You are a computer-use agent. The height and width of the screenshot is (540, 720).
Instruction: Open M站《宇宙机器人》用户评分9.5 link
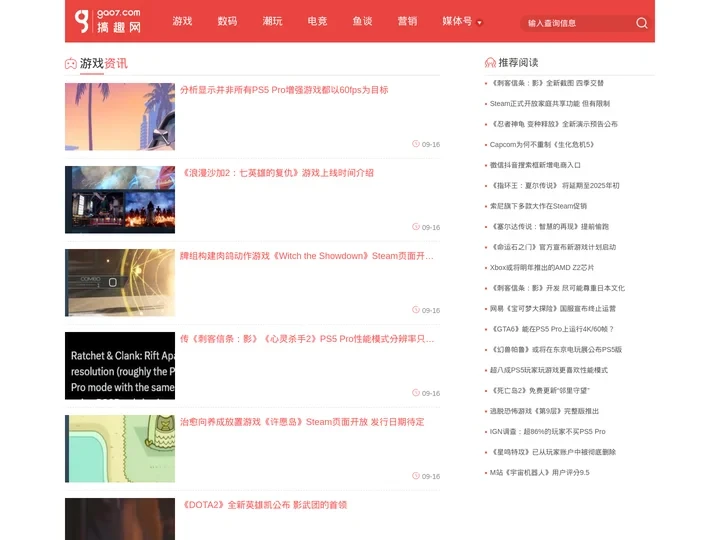tap(540, 472)
